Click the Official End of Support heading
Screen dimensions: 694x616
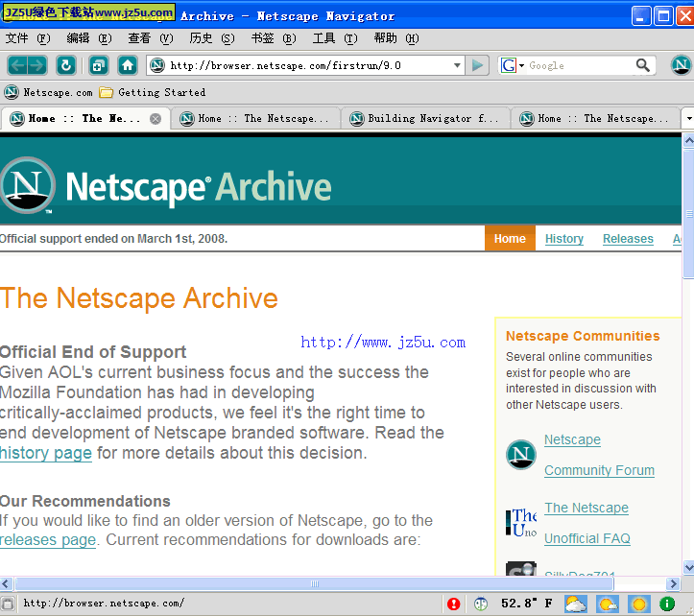tap(93, 352)
